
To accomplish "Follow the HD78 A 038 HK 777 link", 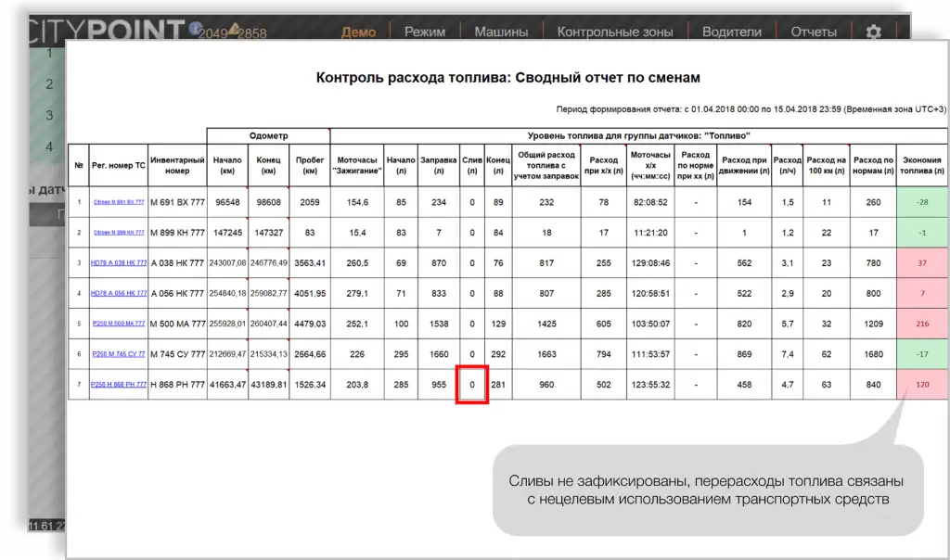I will pos(118,262).
